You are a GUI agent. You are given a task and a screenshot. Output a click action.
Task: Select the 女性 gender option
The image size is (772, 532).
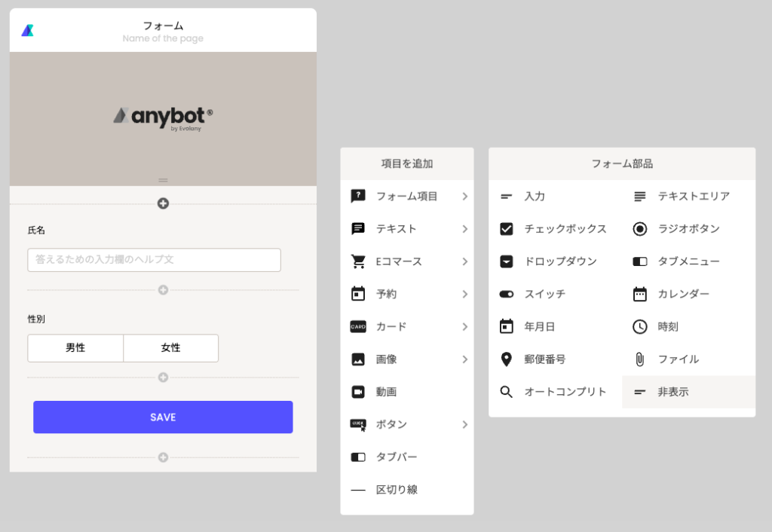pyautogui.click(x=170, y=348)
